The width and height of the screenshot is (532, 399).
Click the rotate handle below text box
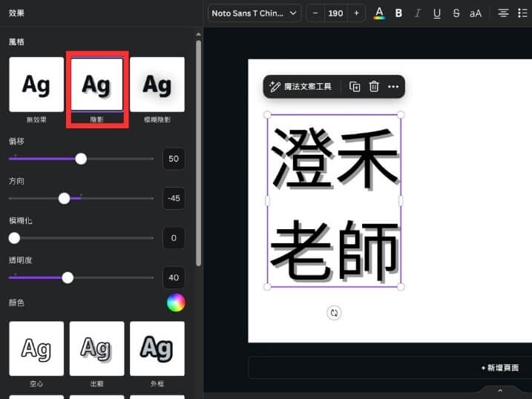tap(334, 313)
